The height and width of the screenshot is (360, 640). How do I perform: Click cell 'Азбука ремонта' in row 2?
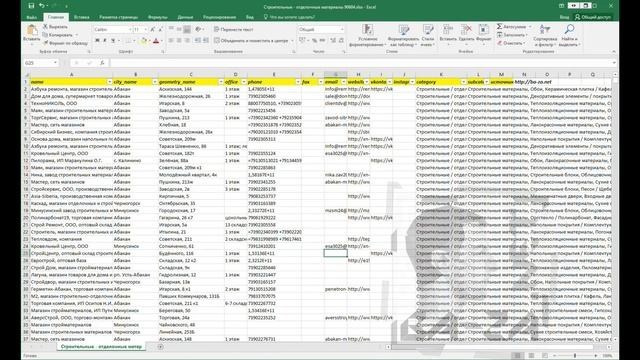point(71,89)
